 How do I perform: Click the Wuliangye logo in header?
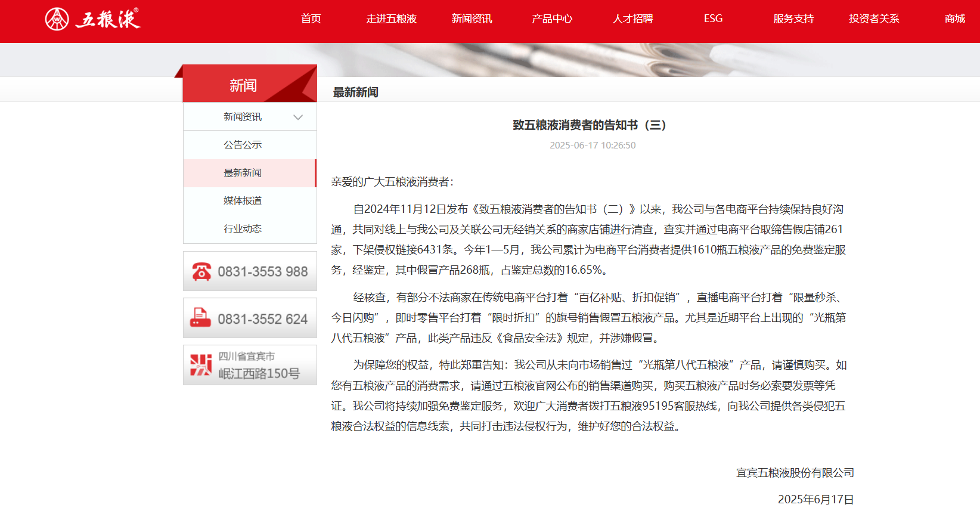click(92, 19)
